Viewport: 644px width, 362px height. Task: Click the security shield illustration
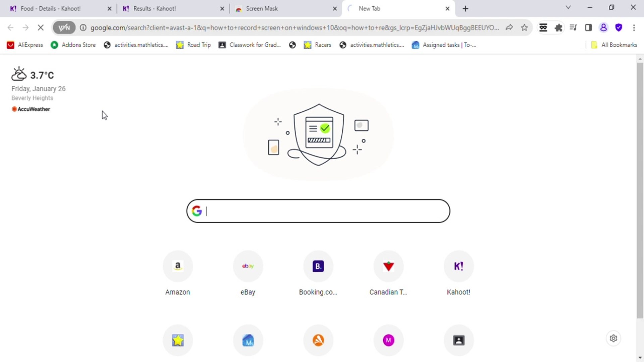319,134
